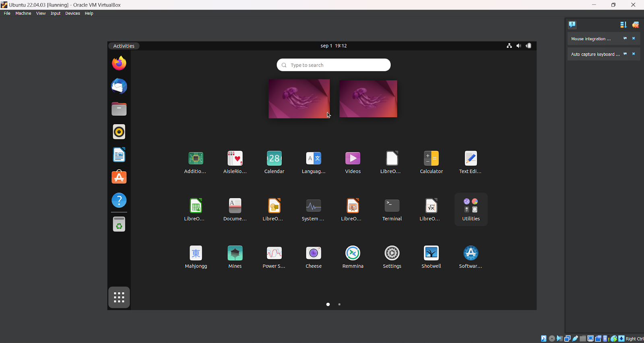The height and width of the screenshot is (343, 644).
Task: Open LibreOffice Calc spreadsheet icon
Action: tap(195, 210)
